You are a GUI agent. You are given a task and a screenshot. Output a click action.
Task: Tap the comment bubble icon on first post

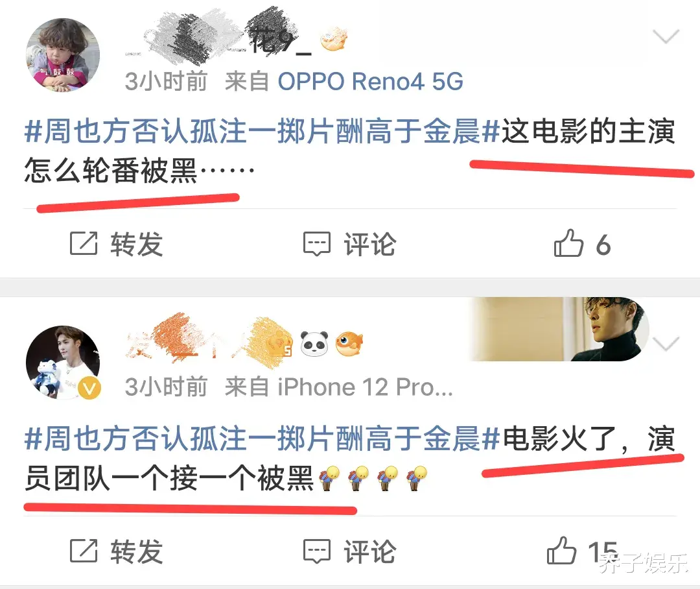tap(316, 244)
